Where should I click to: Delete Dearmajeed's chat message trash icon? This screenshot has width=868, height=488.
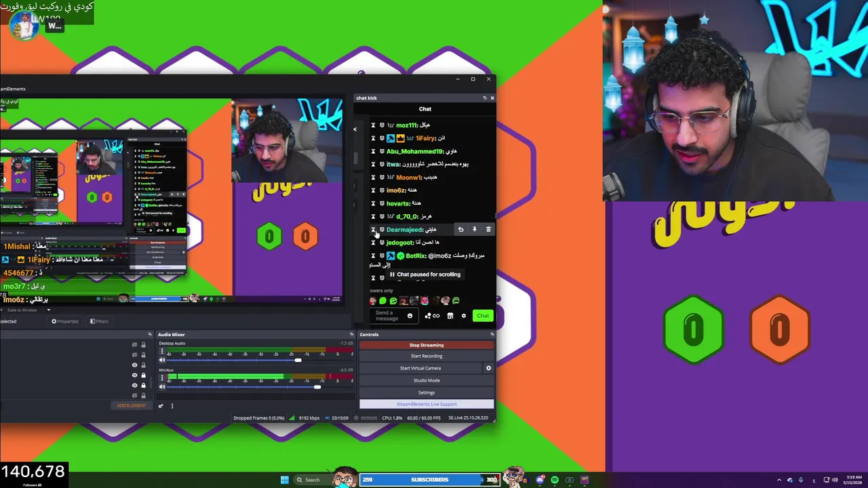[x=488, y=230]
